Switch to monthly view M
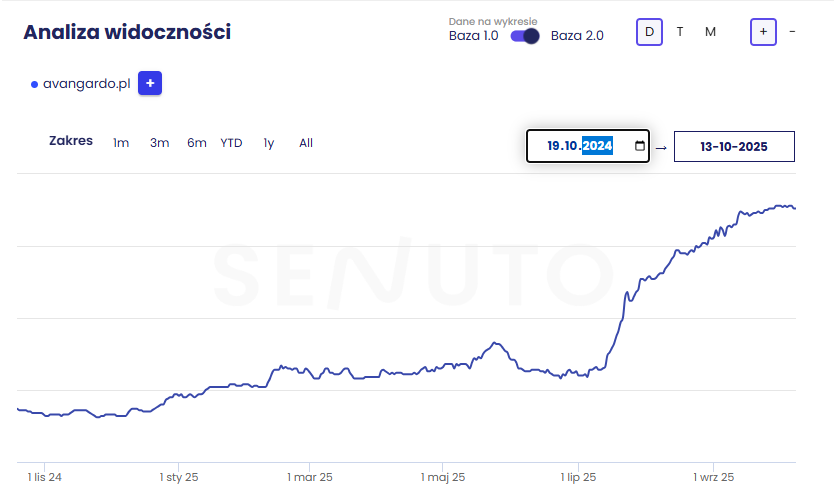The image size is (834, 498). point(710,32)
